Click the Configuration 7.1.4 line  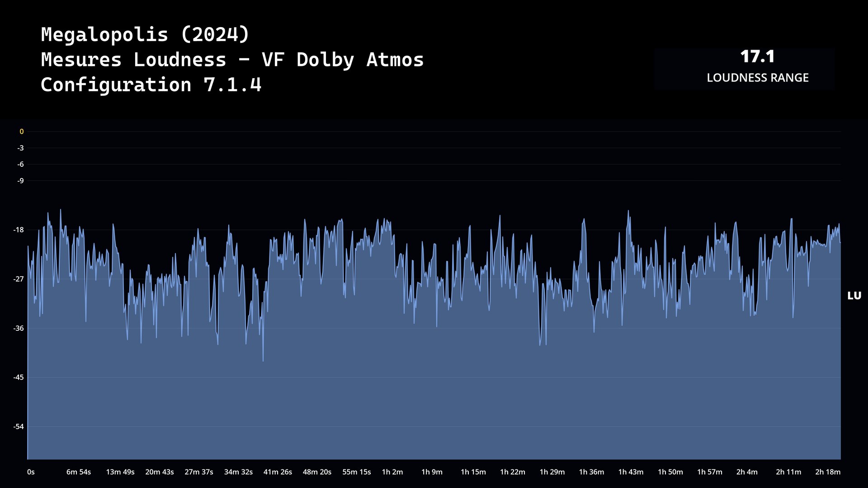[151, 85]
